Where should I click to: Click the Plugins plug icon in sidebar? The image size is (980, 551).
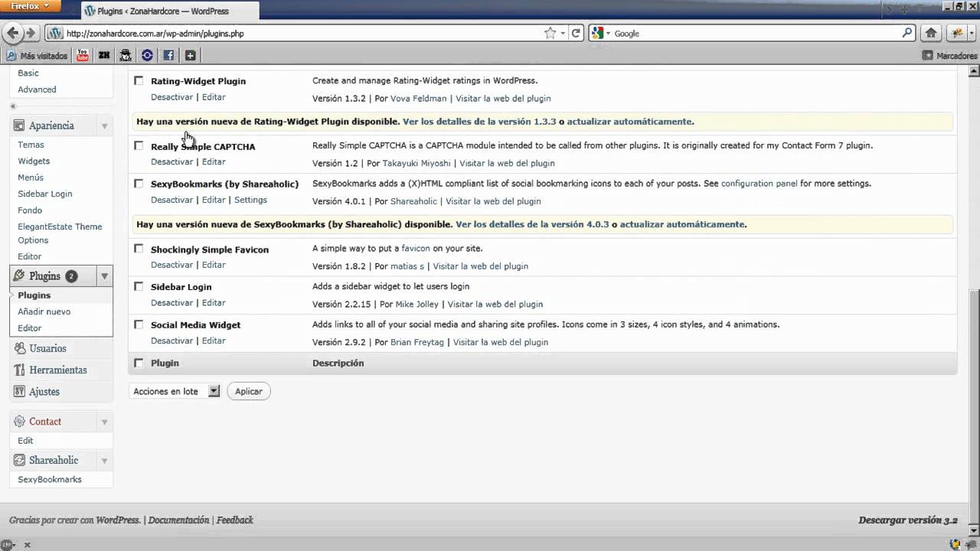click(x=20, y=275)
